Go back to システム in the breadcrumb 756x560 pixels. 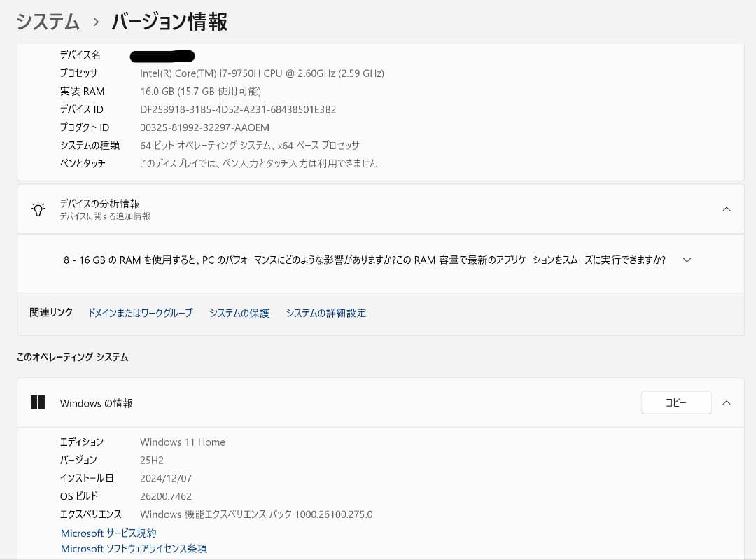(48, 22)
